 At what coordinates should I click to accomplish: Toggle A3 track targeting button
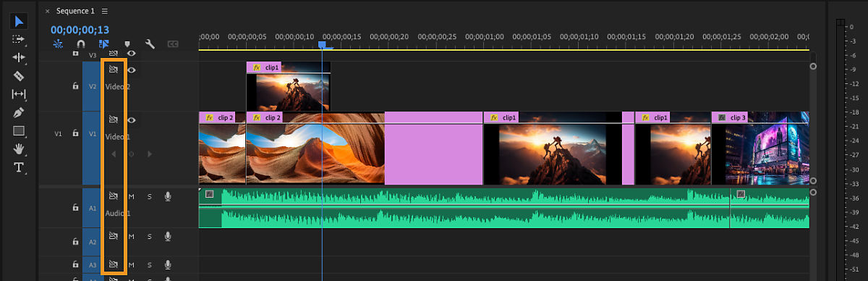pyautogui.click(x=92, y=265)
